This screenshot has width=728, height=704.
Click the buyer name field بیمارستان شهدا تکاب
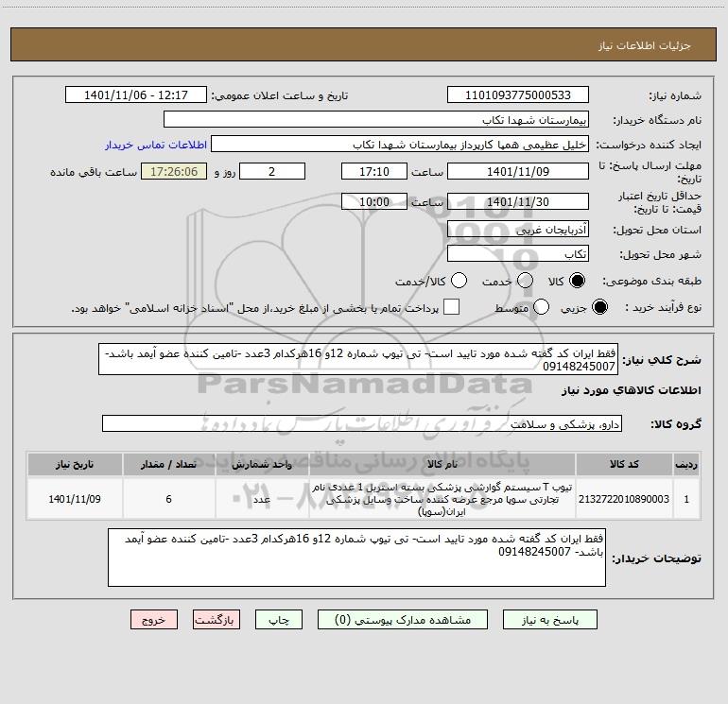point(376,120)
